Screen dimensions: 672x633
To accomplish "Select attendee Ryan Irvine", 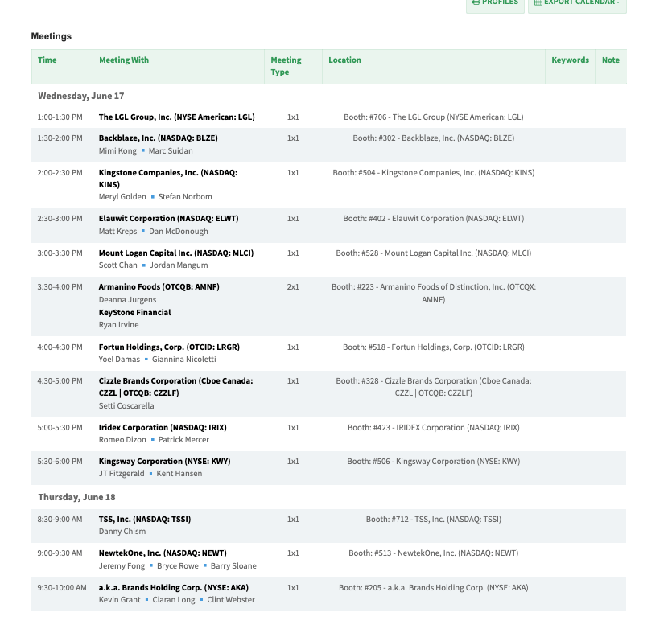I will [x=119, y=325].
